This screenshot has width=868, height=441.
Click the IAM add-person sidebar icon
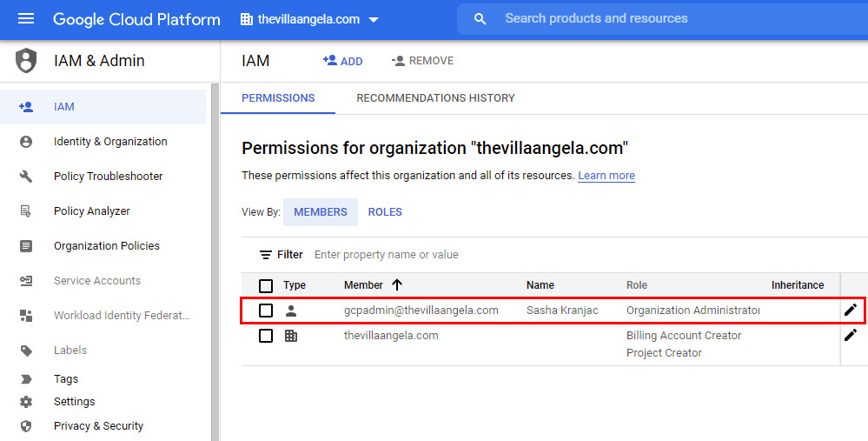click(26, 106)
